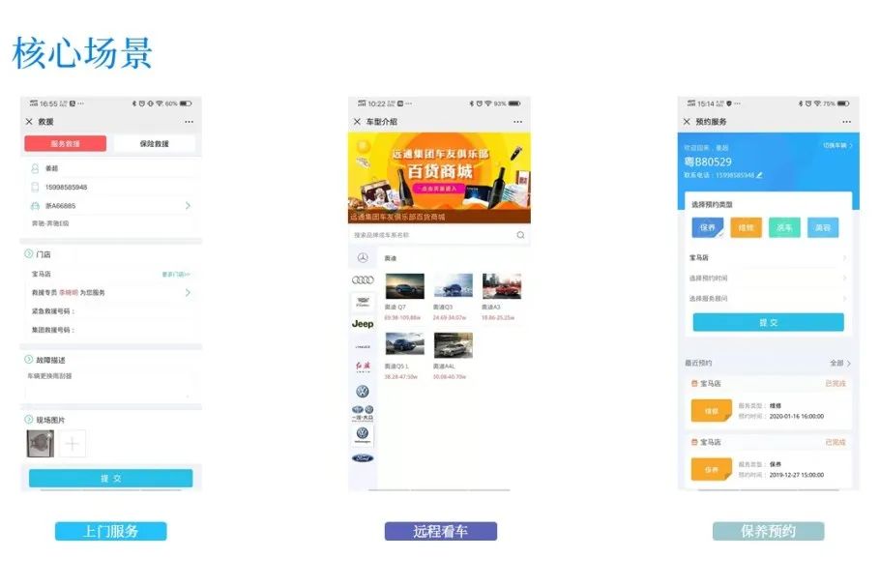
Task: Expand the rescue specialist row chevron
Action: click(x=188, y=292)
